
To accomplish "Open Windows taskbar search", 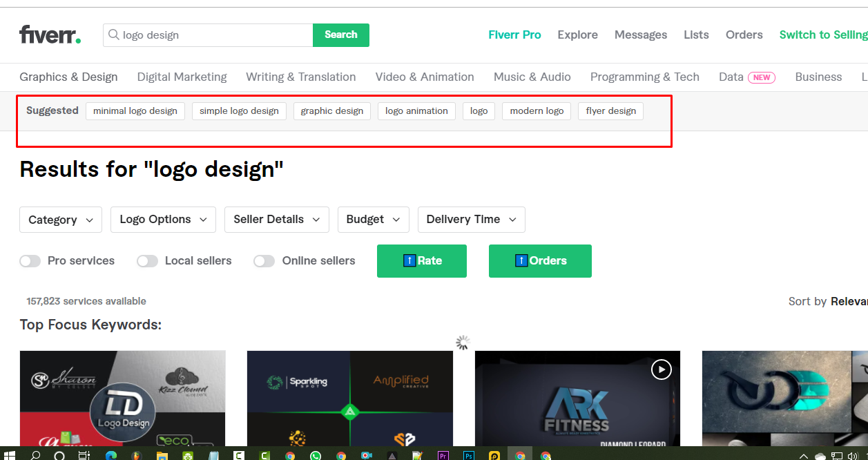I will pyautogui.click(x=35, y=455).
